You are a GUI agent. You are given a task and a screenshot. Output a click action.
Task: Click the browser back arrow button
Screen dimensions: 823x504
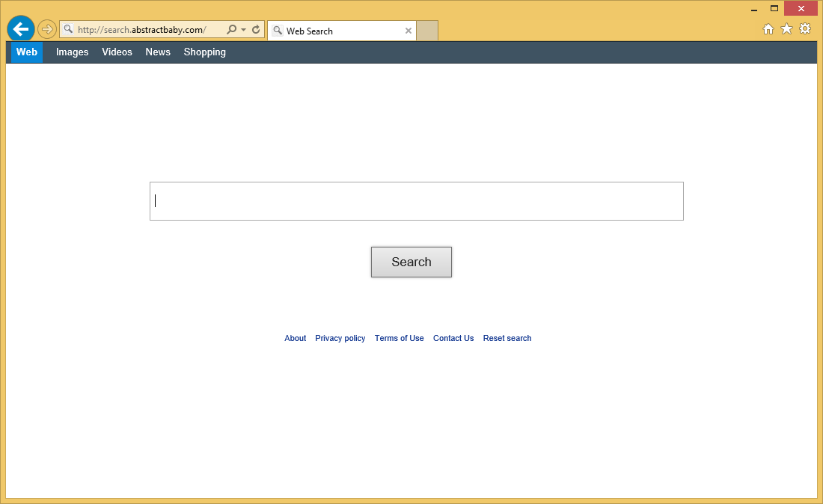coord(21,29)
